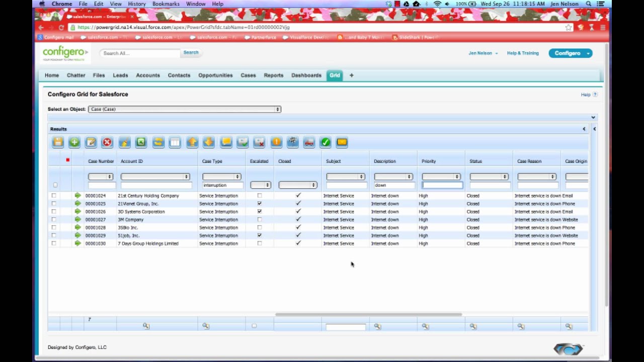Click the Help question mark icon
The width and height of the screenshot is (644, 362).
click(595, 95)
